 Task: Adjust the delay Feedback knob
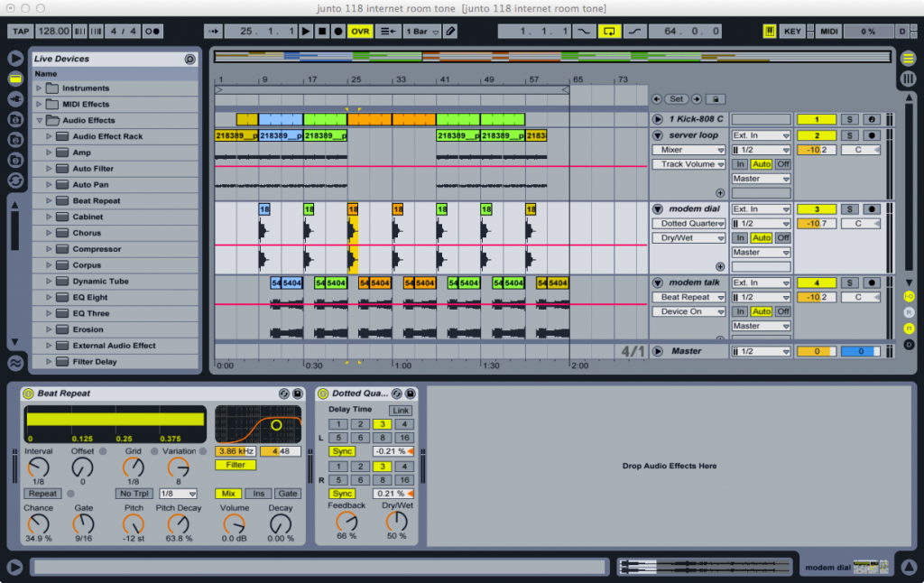click(x=346, y=522)
